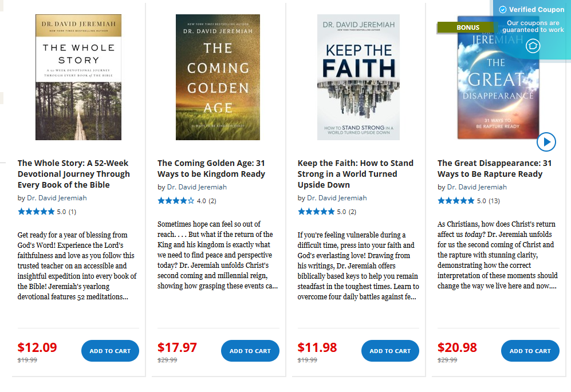Image resolution: width=571 pixels, height=392 pixels.
Task: Click the home icon in the coupon banner
Action: click(x=534, y=45)
